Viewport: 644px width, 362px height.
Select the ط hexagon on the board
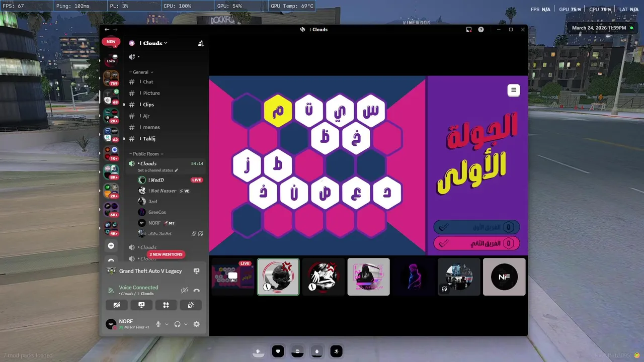(278, 165)
